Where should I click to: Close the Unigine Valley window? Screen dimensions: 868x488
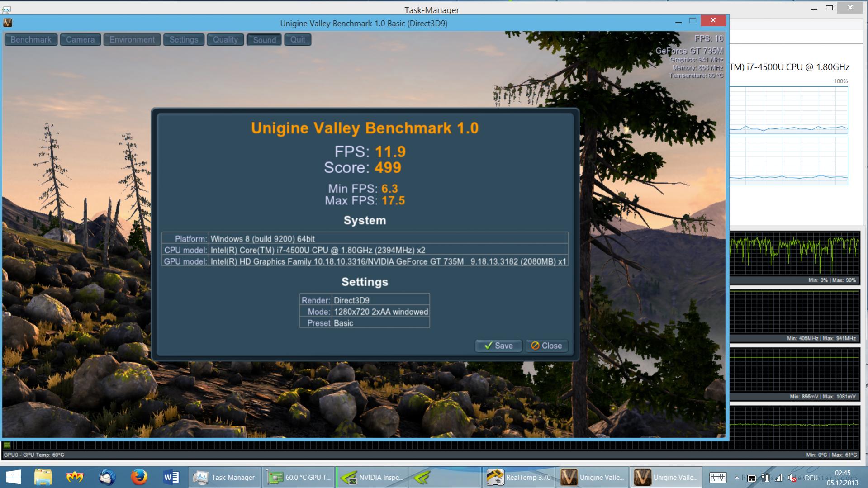713,20
